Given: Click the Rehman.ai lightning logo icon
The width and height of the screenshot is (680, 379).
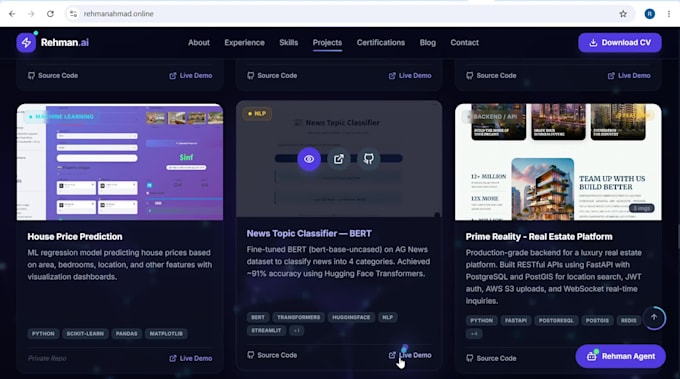Looking at the screenshot, I should (26, 42).
